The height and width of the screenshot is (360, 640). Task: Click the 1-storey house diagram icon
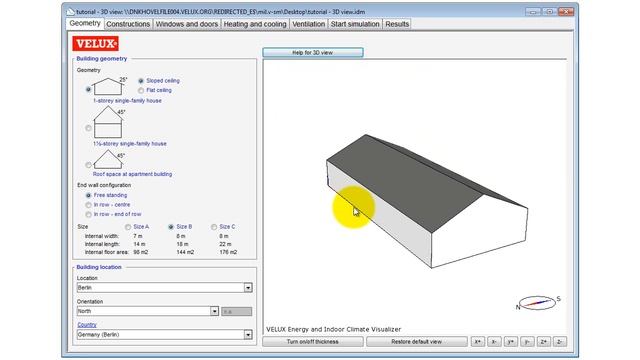point(108,86)
